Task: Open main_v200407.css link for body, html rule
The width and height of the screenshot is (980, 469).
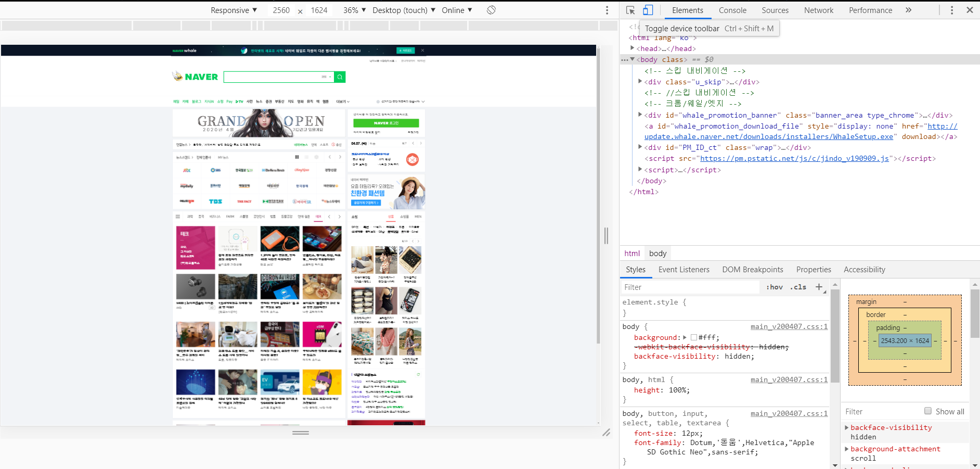Action: (789, 380)
